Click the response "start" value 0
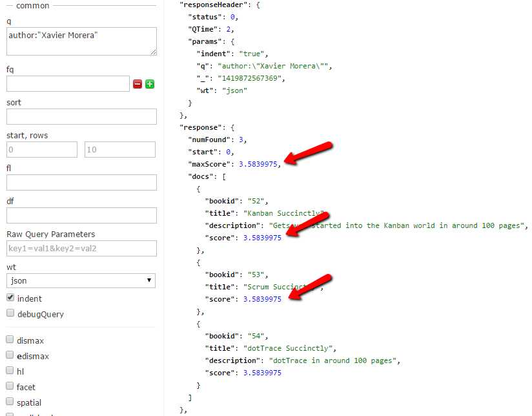This screenshot has height=416, width=532. (x=229, y=152)
